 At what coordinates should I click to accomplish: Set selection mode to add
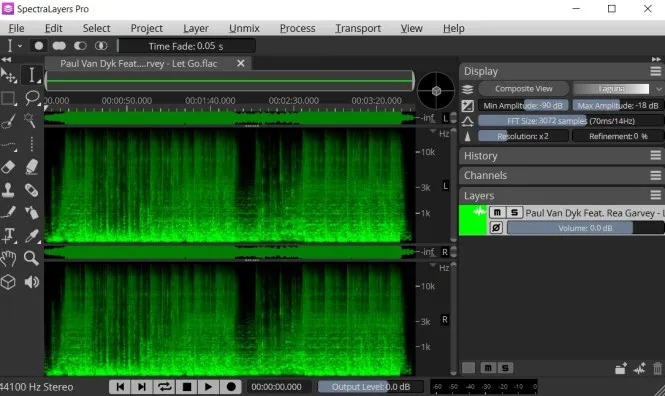(x=59, y=46)
